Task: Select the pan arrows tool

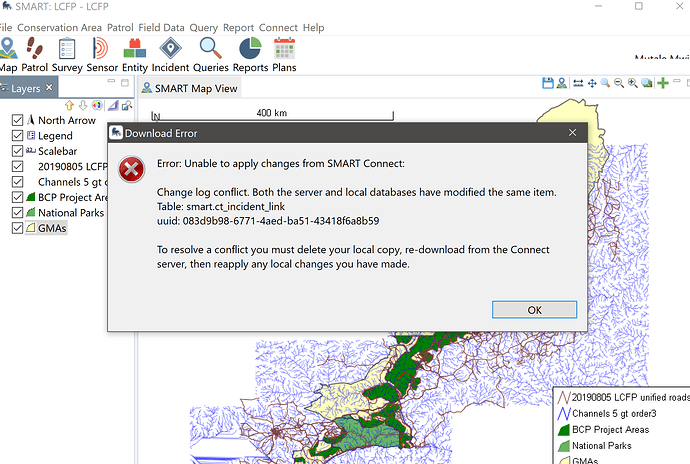Action: click(x=592, y=83)
